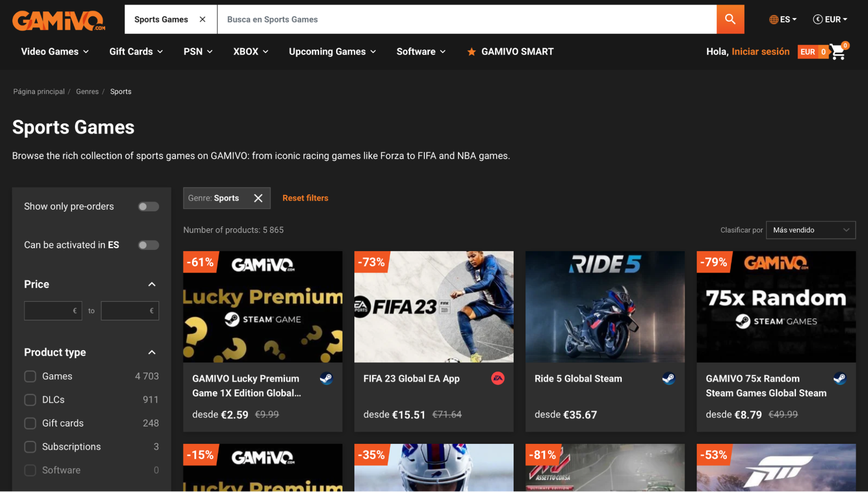Click Steam icon on Ride 5 card
The height and width of the screenshot is (492, 868).
coord(669,378)
